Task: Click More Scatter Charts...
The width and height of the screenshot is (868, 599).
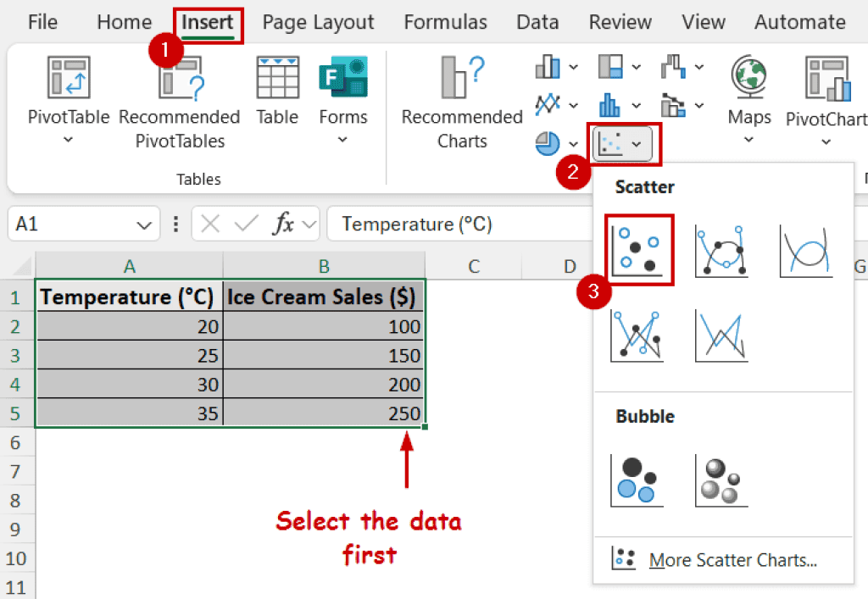Action: tap(732, 558)
